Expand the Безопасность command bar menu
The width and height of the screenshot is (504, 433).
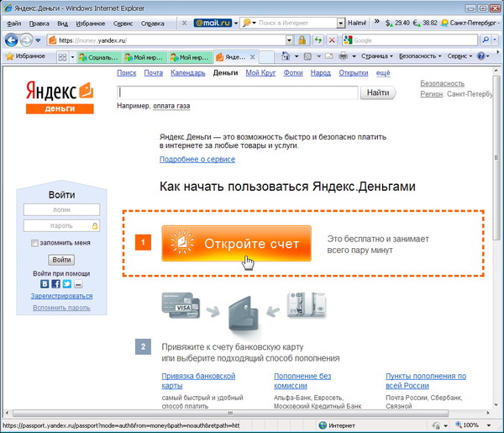pos(420,56)
